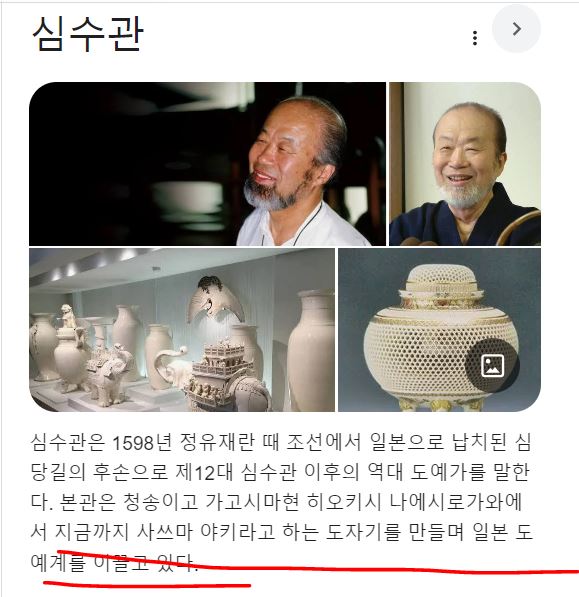
Task: Click 가고시마현 in the description text
Action: pyautogui.click(x=252, y=502)
